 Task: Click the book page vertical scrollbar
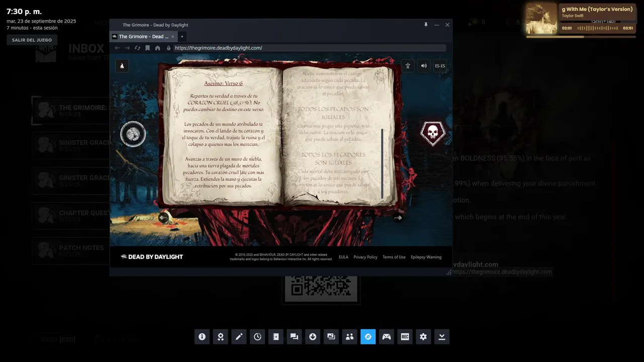point(382,163)
